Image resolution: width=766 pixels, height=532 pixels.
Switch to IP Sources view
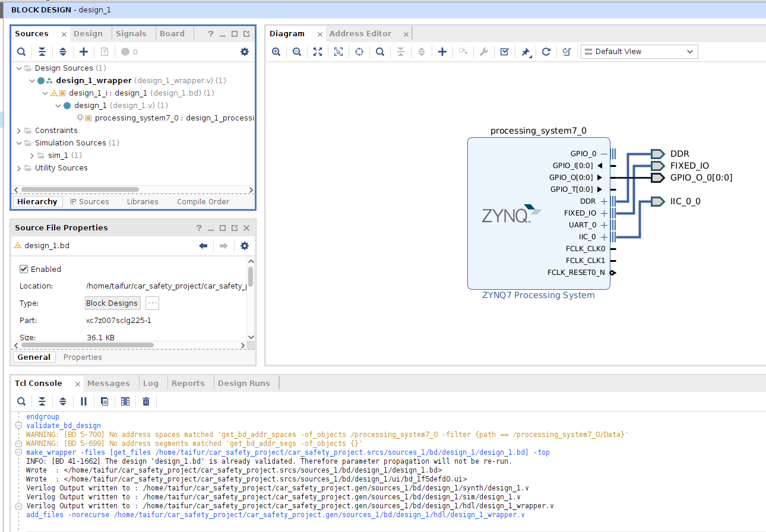point(90,202)
